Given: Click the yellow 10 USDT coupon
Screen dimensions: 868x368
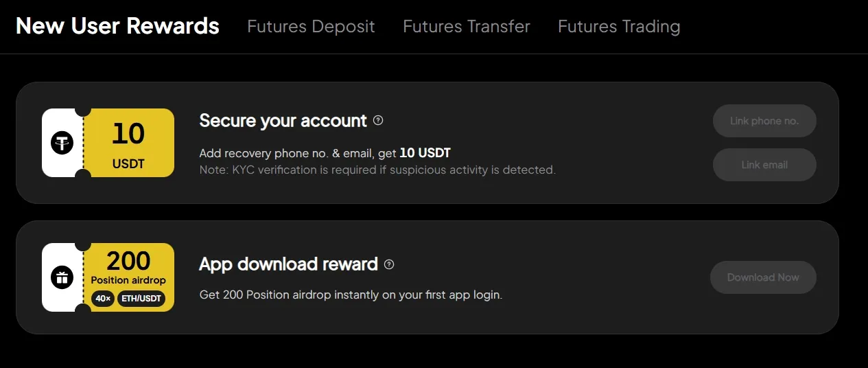Looking at the screenshot, I should coord(128,143).
